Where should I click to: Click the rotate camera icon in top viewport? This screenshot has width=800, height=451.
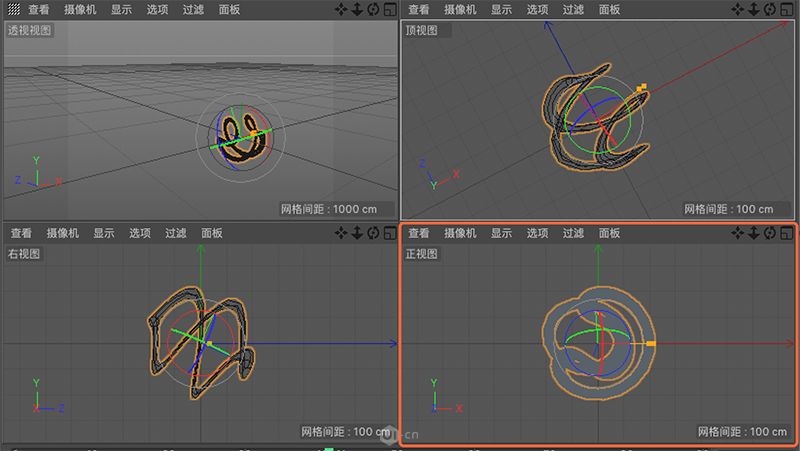click(770, 9)
